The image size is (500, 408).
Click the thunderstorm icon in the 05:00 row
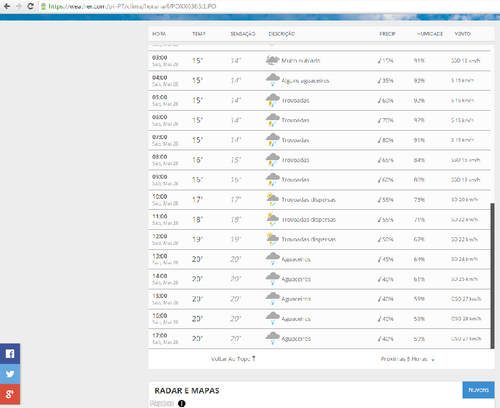click(x=272, y=100)
